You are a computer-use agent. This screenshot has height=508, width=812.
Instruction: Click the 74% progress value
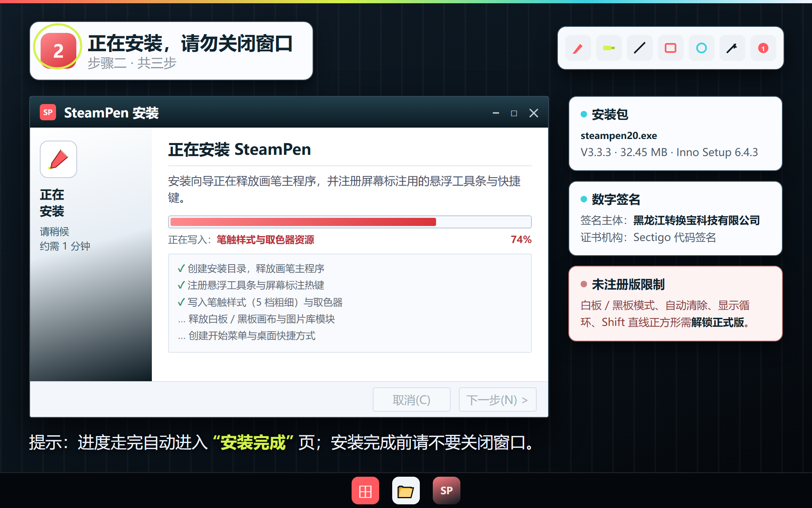(521, 240)
